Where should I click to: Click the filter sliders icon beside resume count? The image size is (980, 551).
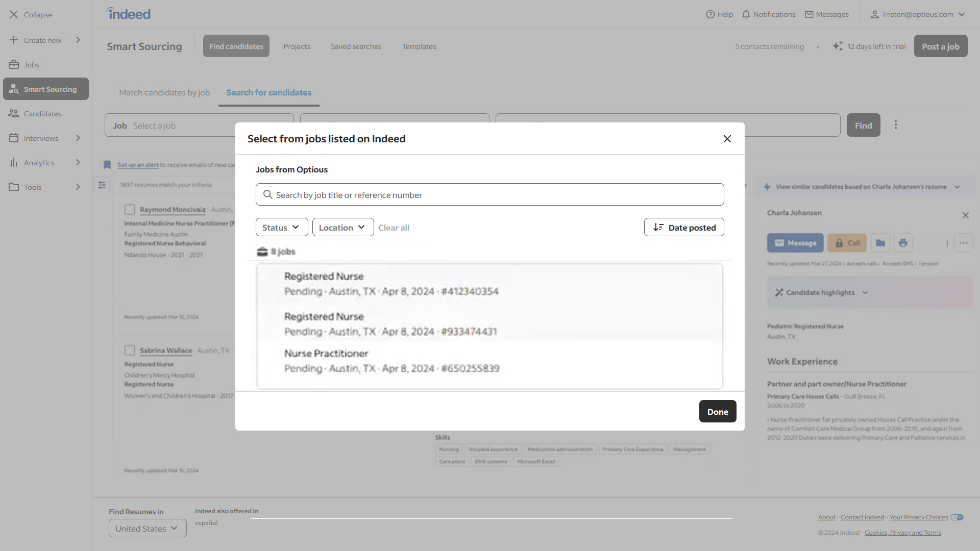[x=102, y=185]
